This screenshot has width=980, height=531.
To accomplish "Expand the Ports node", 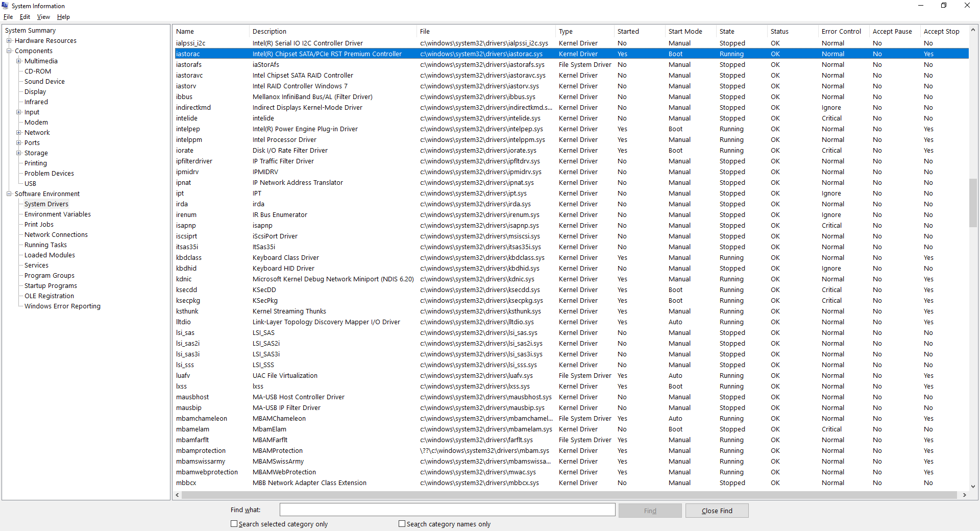I will (x=19, y=142).
